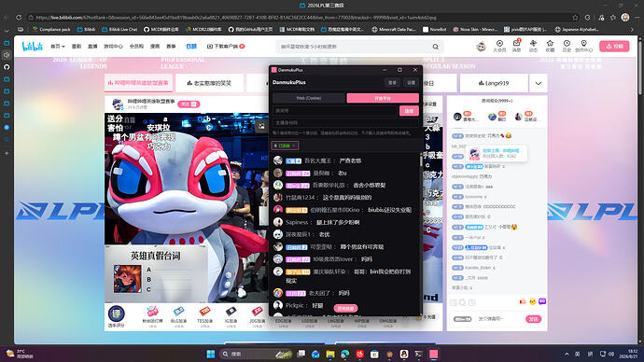The width and height of the screenshot is (644, 362).
Task: Open the 创作中心 icon
Action: [x=583, y=46]
